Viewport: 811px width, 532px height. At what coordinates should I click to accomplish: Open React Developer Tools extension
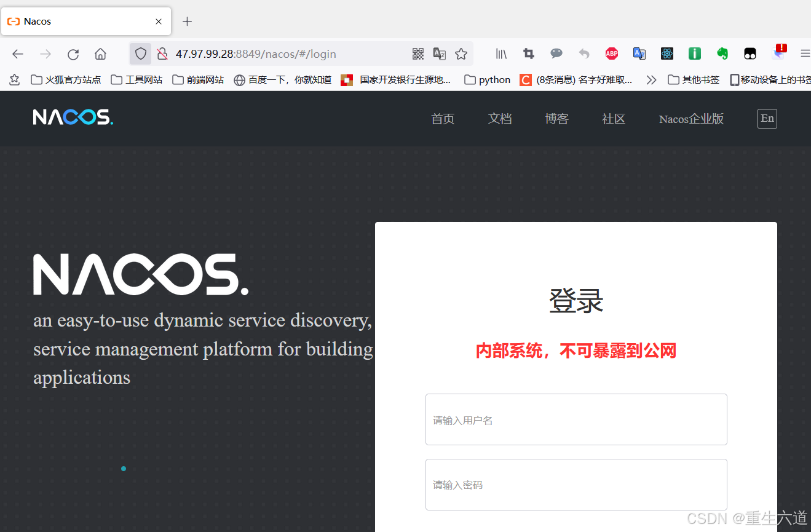(x=667, y=54)
